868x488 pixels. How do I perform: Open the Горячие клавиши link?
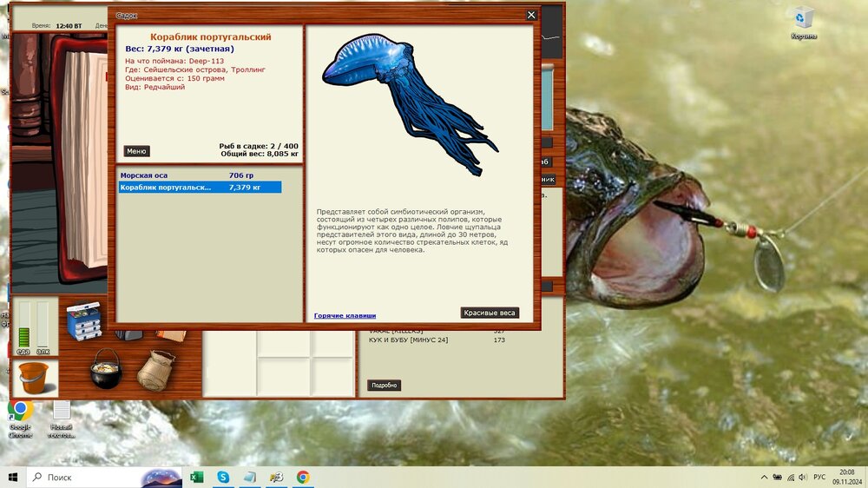click(x=345, y=316)
